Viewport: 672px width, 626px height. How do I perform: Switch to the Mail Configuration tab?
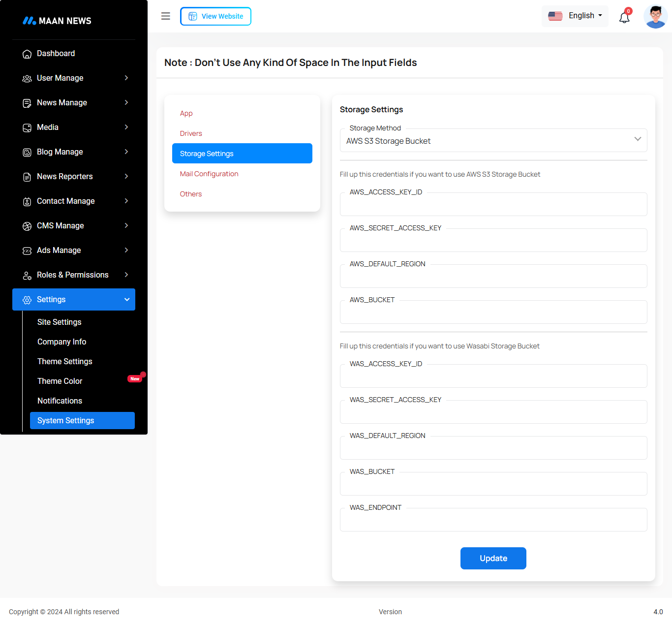click(x=209, y=174)
